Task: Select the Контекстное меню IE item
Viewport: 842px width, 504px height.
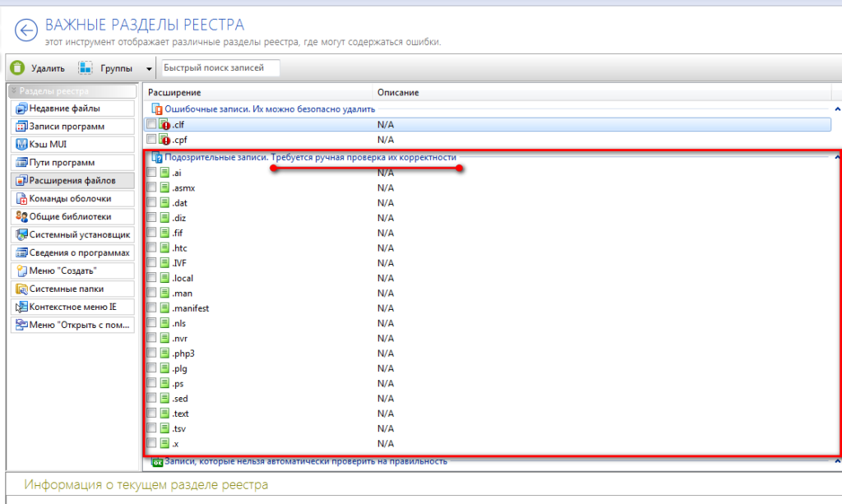Action: pyautogui.click(x=70, y=307)
